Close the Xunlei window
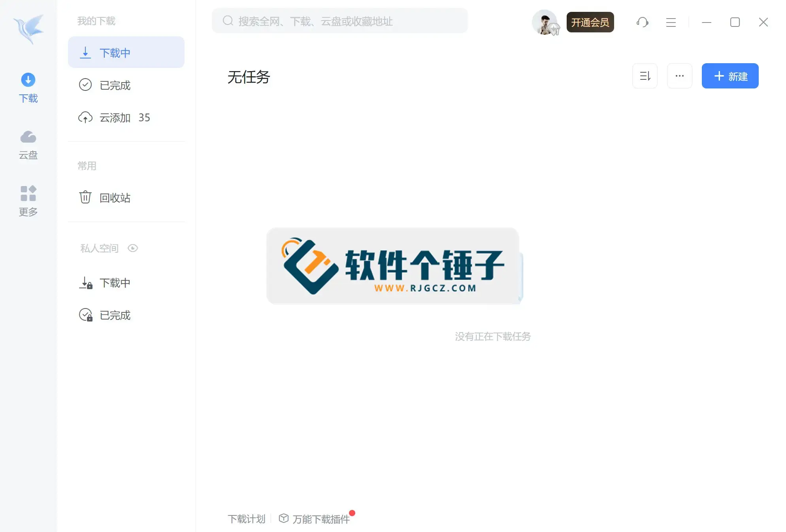Viewport: 786px width, 532px height. pyautogui.click(x=763, y=22)
